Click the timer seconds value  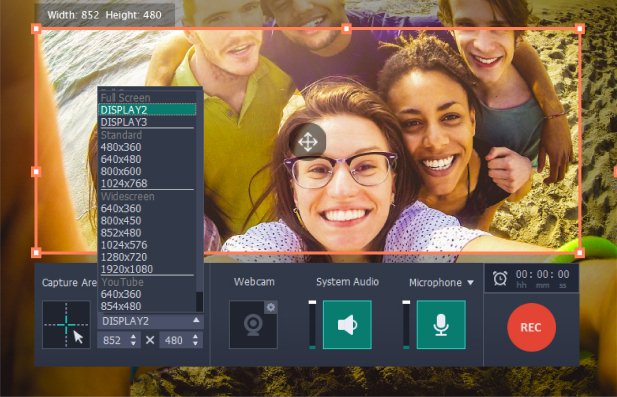(563, 274)
